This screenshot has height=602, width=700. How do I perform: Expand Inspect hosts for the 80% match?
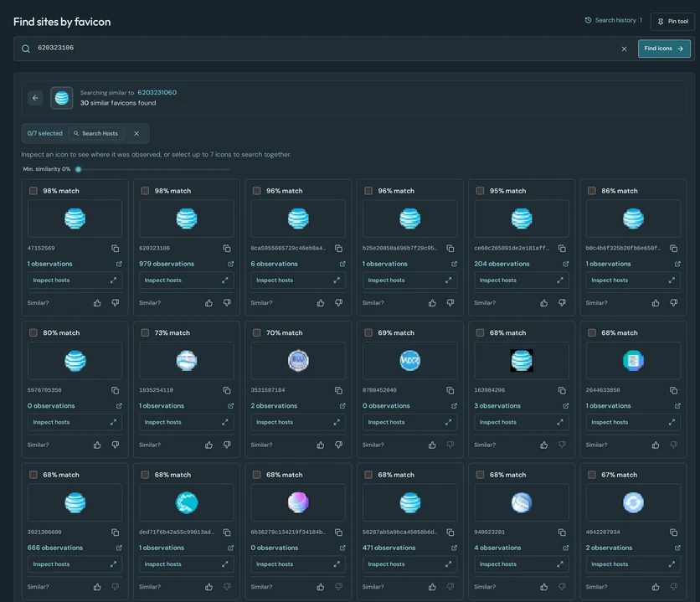click(75, 422)
